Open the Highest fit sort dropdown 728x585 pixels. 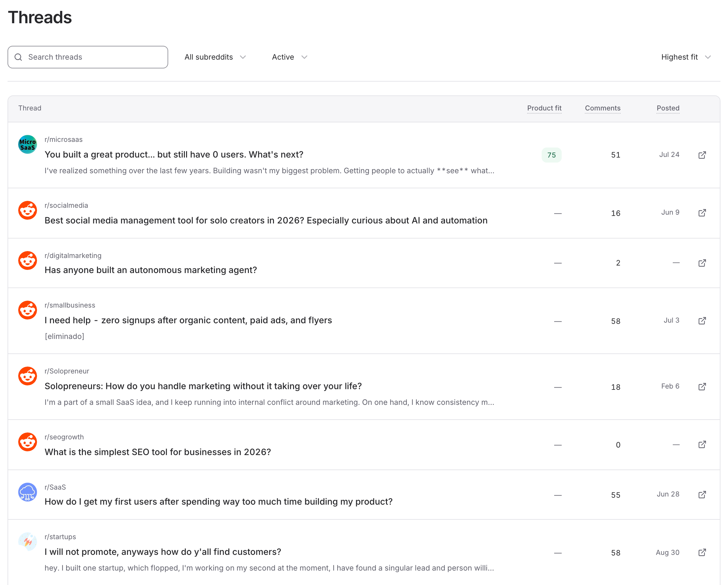686,57
